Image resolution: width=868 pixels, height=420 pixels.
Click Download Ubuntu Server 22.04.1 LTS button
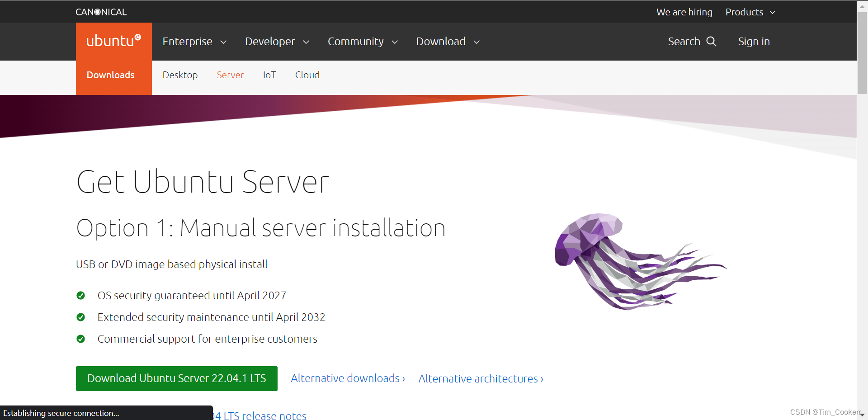[x=177, y=378]
